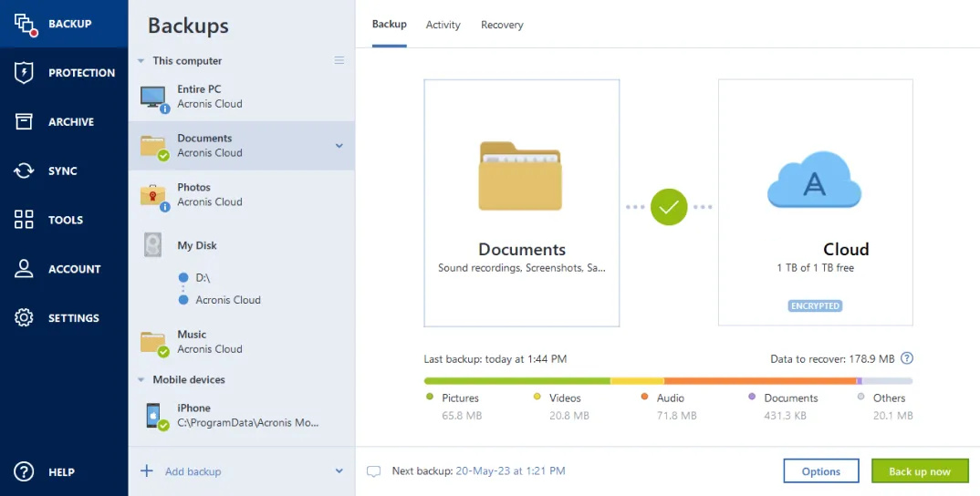Image resolution: width=980 pixels, height=496 pixels.
Task: Expand the Documents backup chevron menu
Action: click(339, 146)
